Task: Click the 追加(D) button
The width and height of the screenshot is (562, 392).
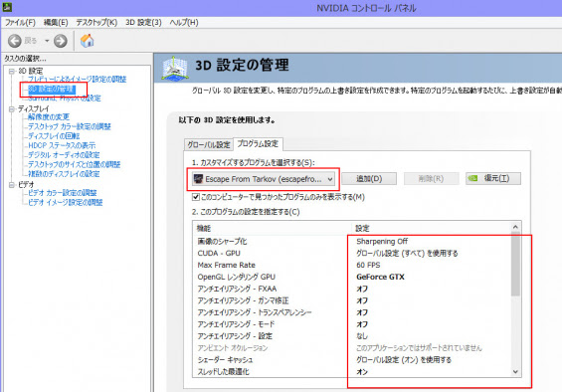Action: [369, 178]
